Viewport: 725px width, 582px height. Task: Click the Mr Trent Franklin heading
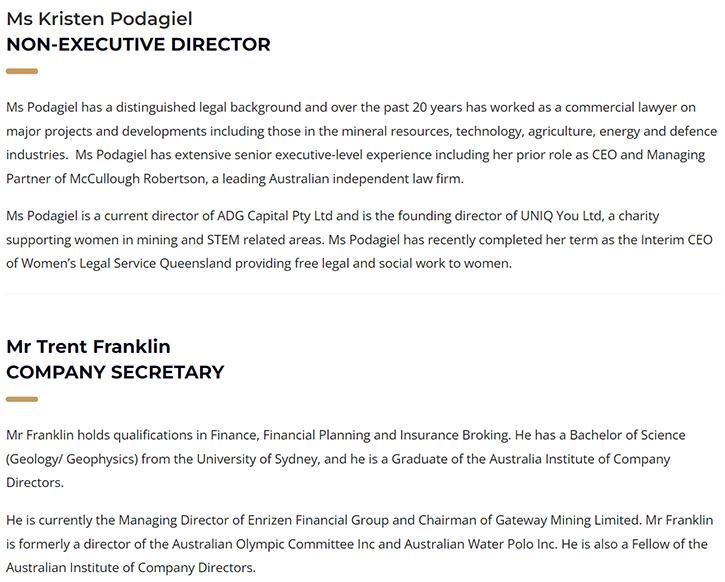pos(88,347)
